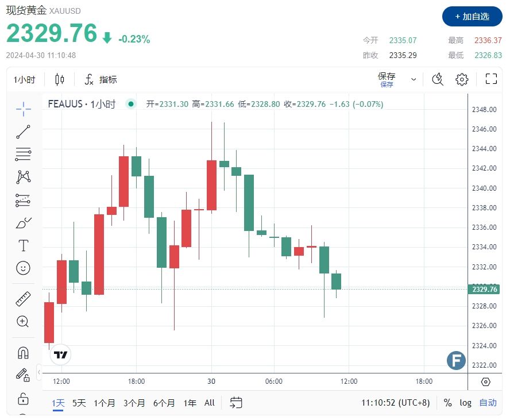Select the brush drawing tool
This screenshot has width=506, height=420.
coord(24,223)
